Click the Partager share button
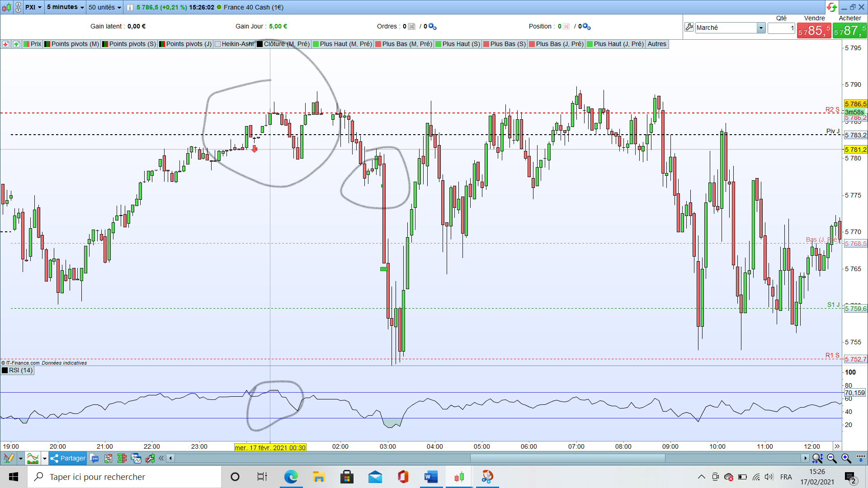 point(68,458)
